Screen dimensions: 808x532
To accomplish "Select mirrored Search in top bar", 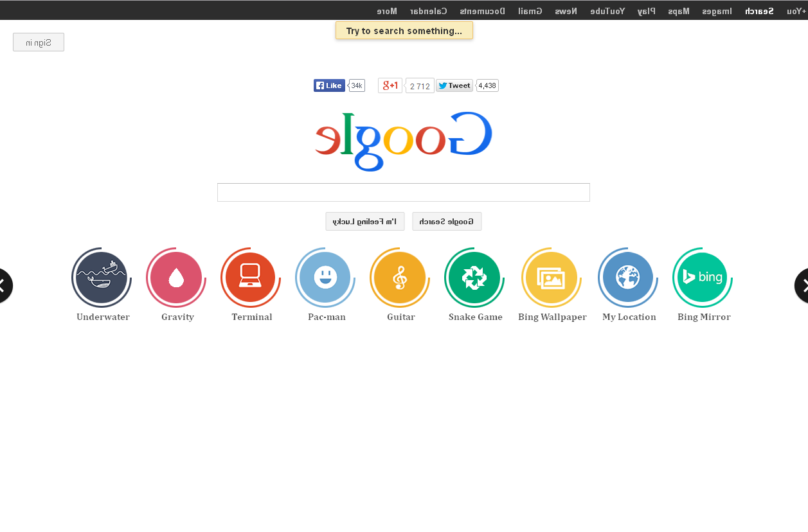I will pyautogui.click(x=759, y=11).
